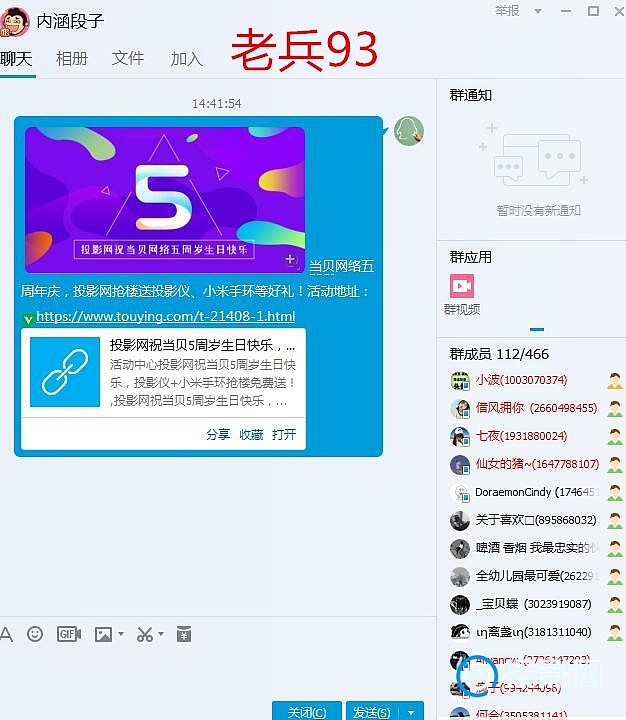Click the role icon beside 借风拥你

615,409
